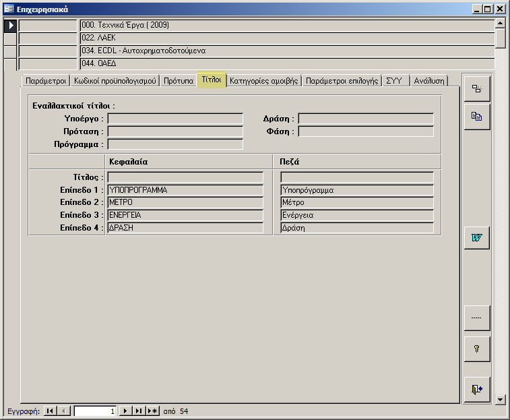Image resolution: width=510 pixels, height=420 pixels.
Task: Open the Word export button
Action: click(x=476, y=238)
